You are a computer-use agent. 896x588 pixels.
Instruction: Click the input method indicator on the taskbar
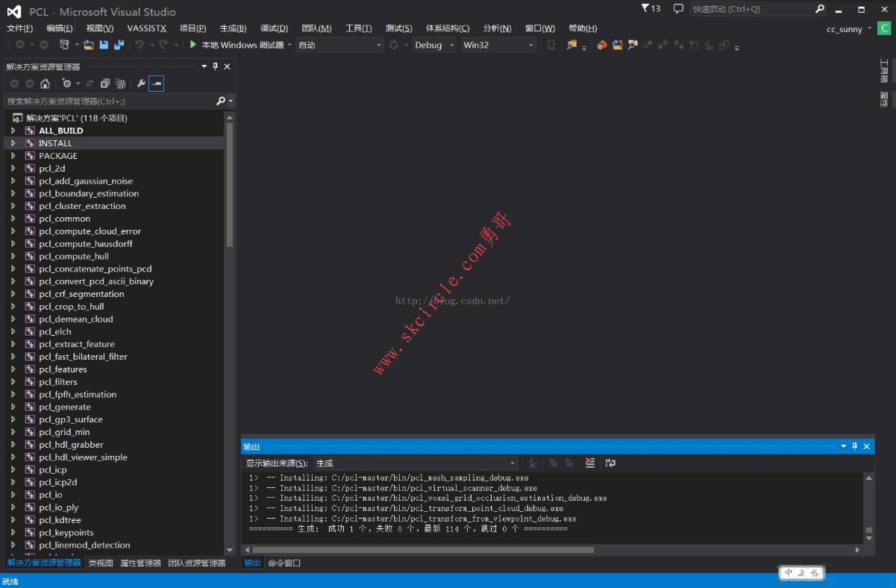pos(802,573)
